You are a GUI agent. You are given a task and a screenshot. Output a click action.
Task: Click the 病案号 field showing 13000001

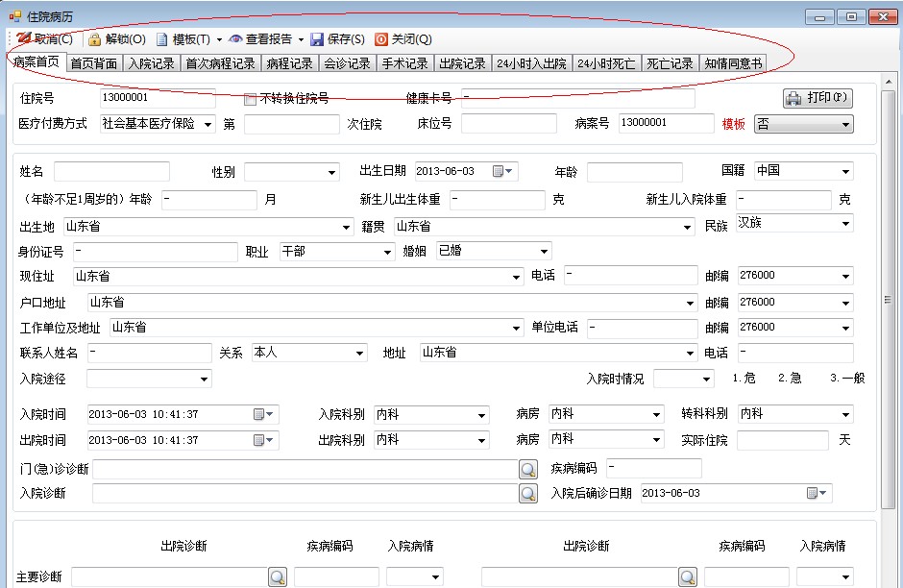point(667,124)
